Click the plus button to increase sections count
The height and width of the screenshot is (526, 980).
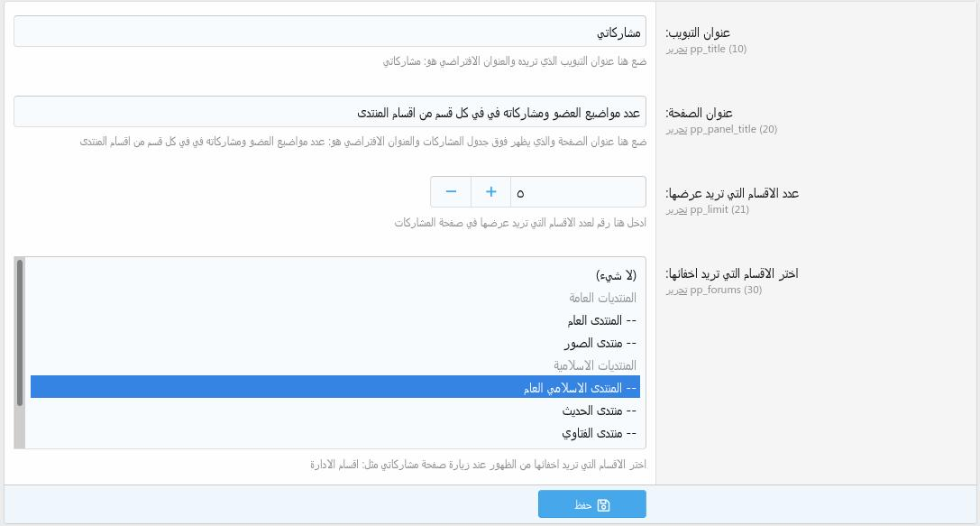pos(490,192)
